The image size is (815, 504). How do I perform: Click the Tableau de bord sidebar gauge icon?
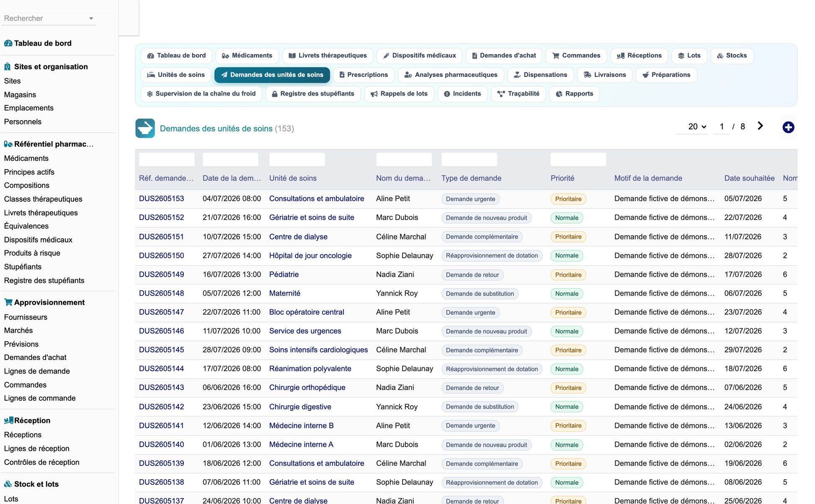click(8, 43)
